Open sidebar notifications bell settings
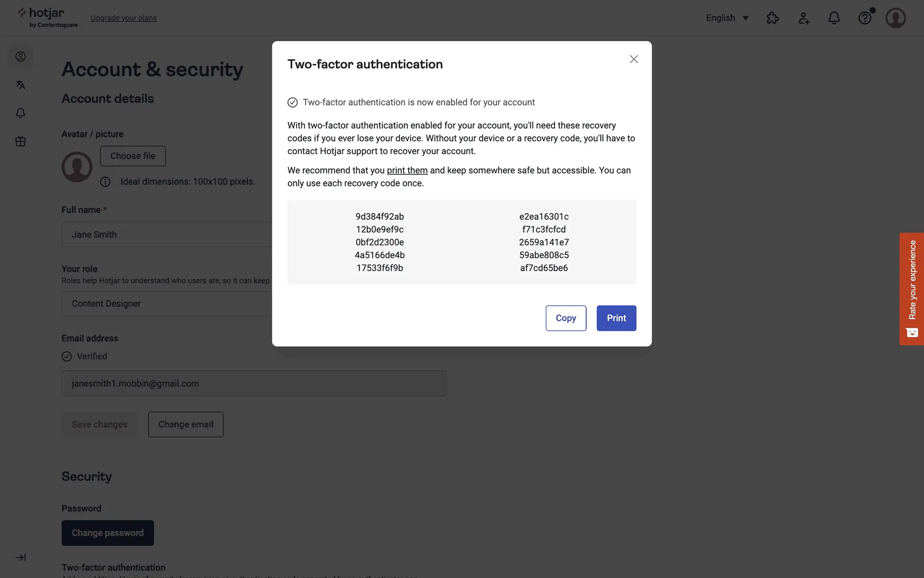The width and height of the screenshot is (924, 578). click(20, 113)
